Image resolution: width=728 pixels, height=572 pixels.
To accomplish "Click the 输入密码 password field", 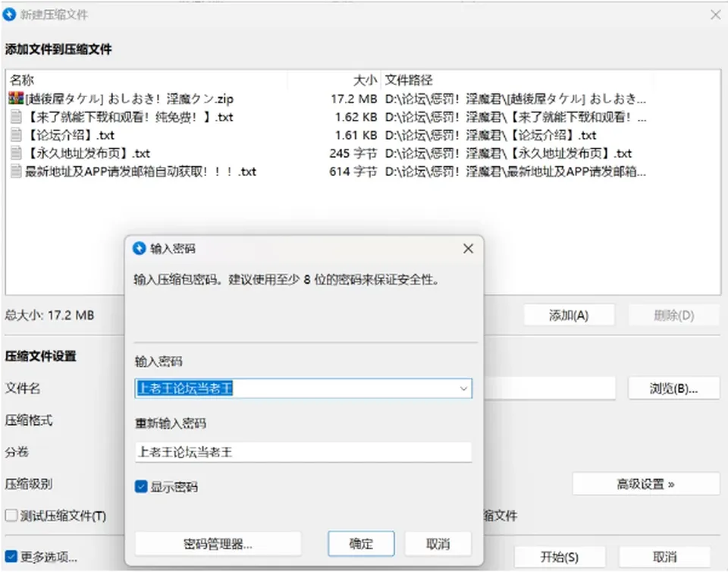I will (303, 388).
